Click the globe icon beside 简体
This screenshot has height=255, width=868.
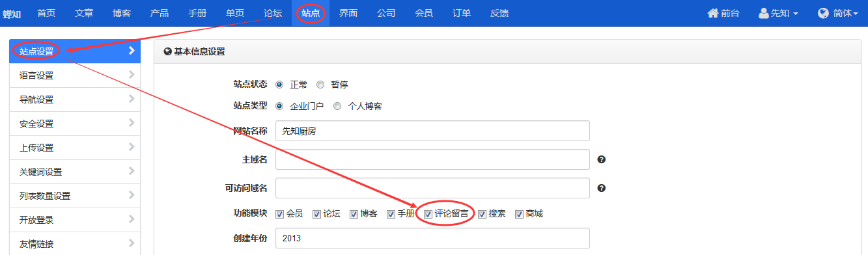[x=823, y=13]
